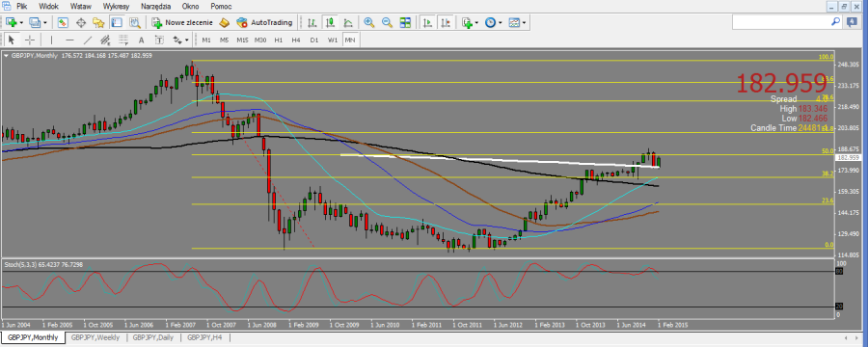
Task: Open the chat notifications icon
Action: tap(851, 22)
